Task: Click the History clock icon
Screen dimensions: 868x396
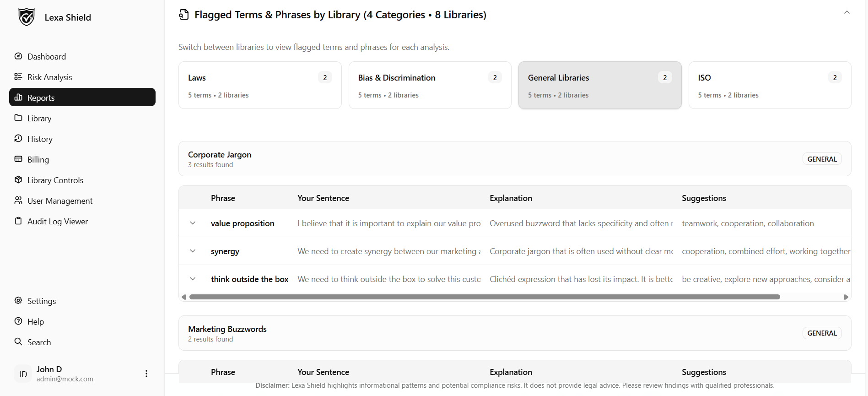Action: pos(18,139)
